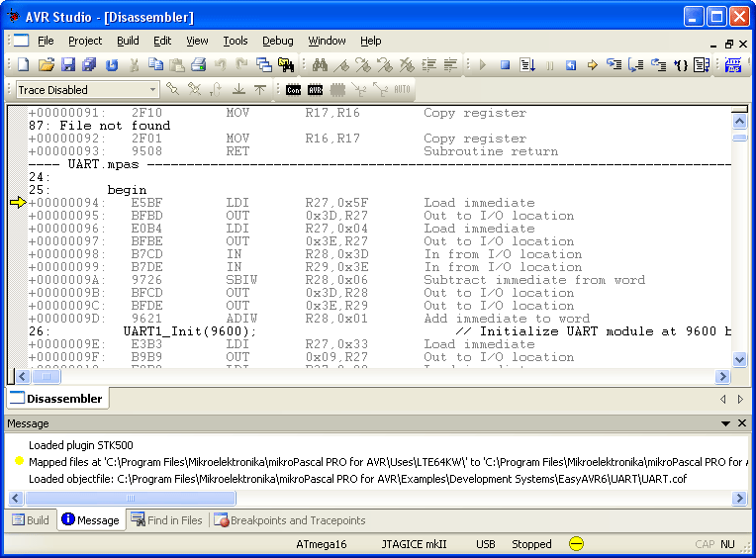
Task: Click the Auto Step toolbar icon
Action: coord(702,64)
